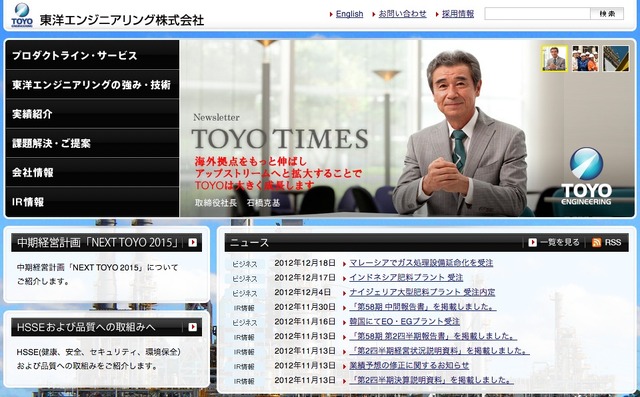The width and height of the screenshot is (640, 397).
Task: Select the workers group banner thumbnail
Action: (x=585, y=58)
